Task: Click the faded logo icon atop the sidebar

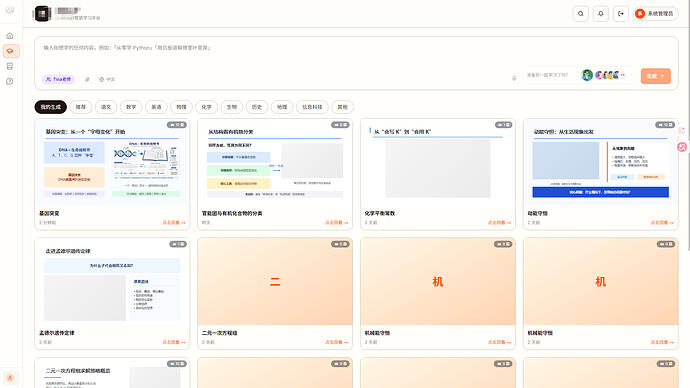Action: (10, 10)
